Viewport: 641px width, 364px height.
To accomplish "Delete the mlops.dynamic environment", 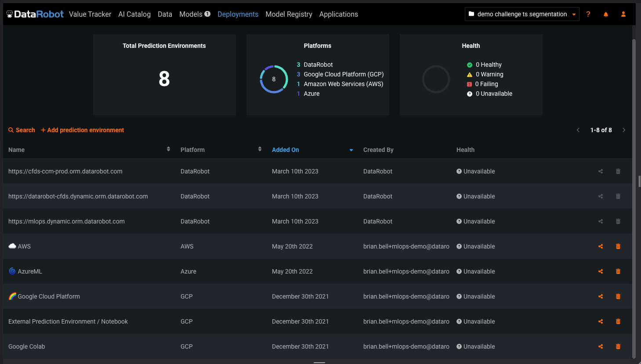I will tap(618, 221).
